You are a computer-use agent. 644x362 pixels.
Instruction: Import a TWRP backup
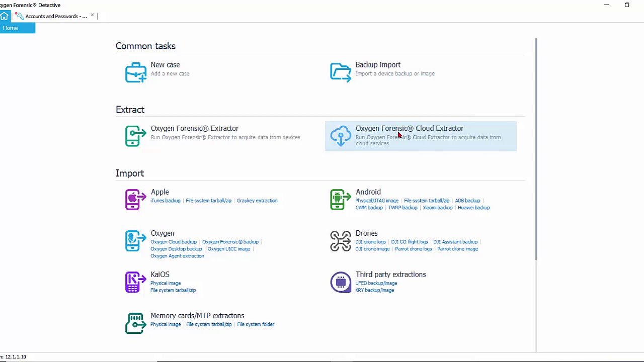403,208
